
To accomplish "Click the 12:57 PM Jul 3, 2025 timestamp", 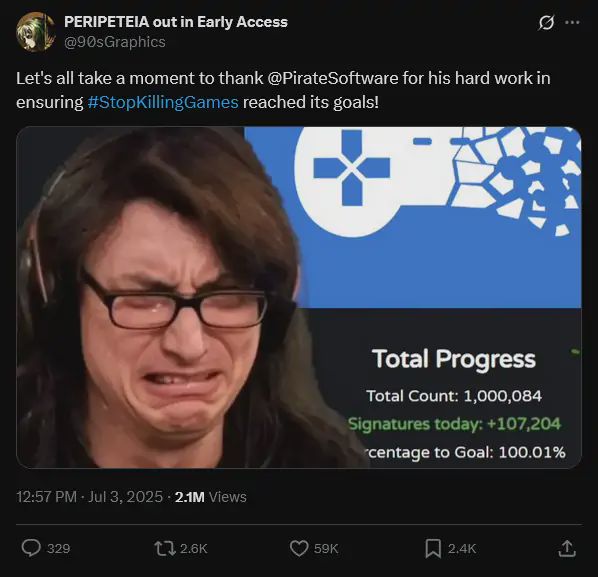I will pyautogui.click(x=90, y=497).
